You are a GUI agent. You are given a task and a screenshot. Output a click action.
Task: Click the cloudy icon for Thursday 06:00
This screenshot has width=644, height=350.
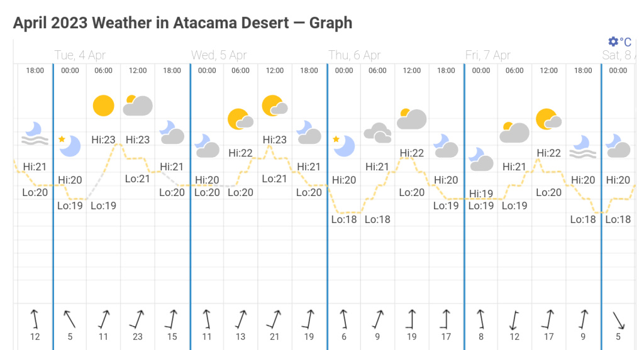[377, 133]
